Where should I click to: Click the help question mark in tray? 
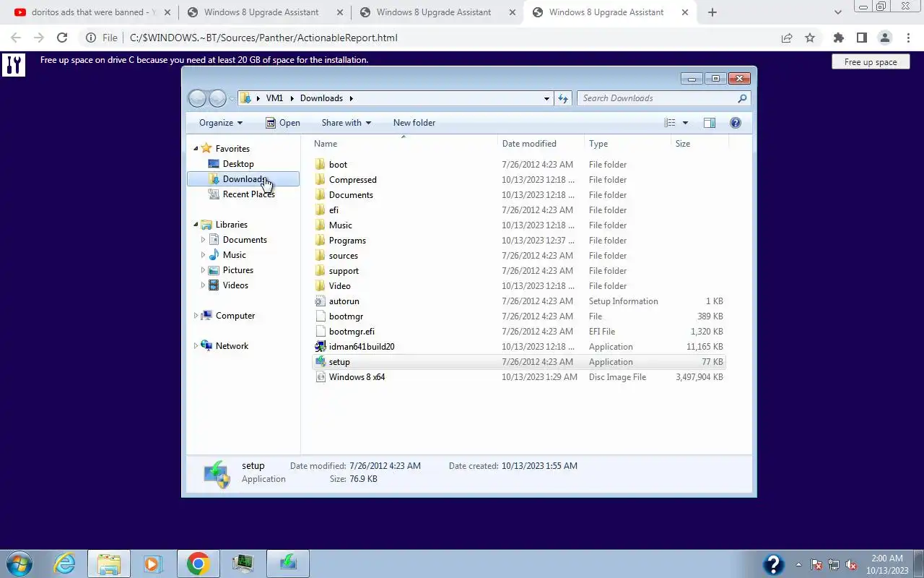tap(773, 564)
